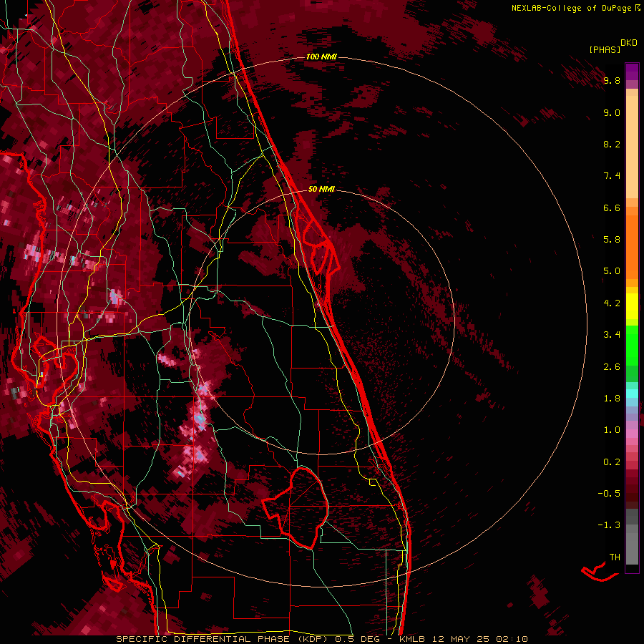Click the 5.0 legend value

(612, 271)
